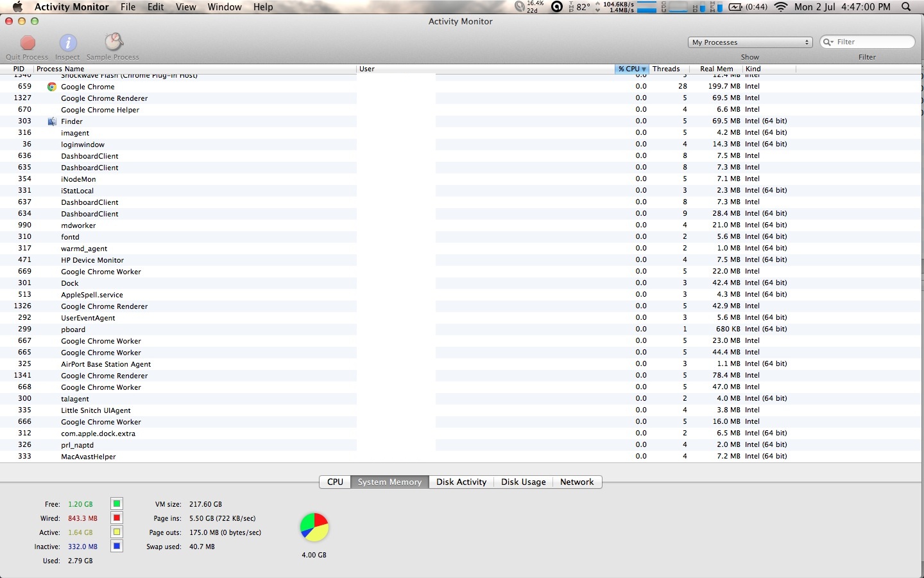Click the memory usage pie chart

click(x=314, y=527)
